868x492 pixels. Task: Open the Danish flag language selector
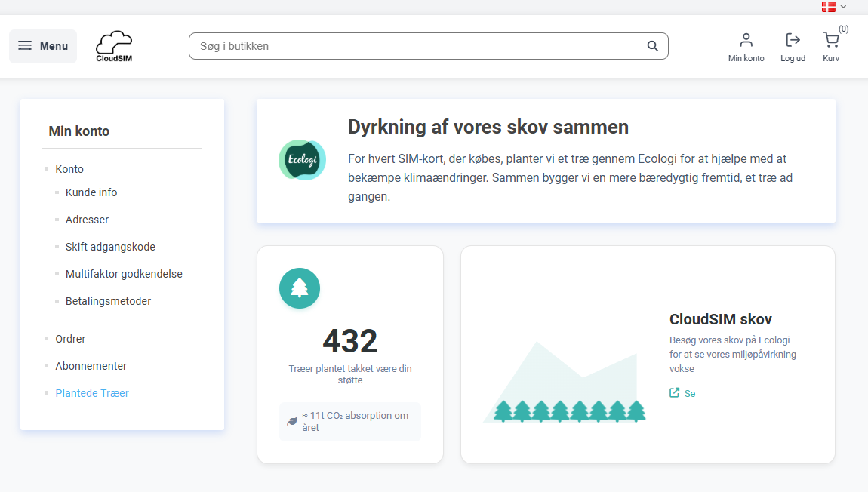[x=829, y=7]
